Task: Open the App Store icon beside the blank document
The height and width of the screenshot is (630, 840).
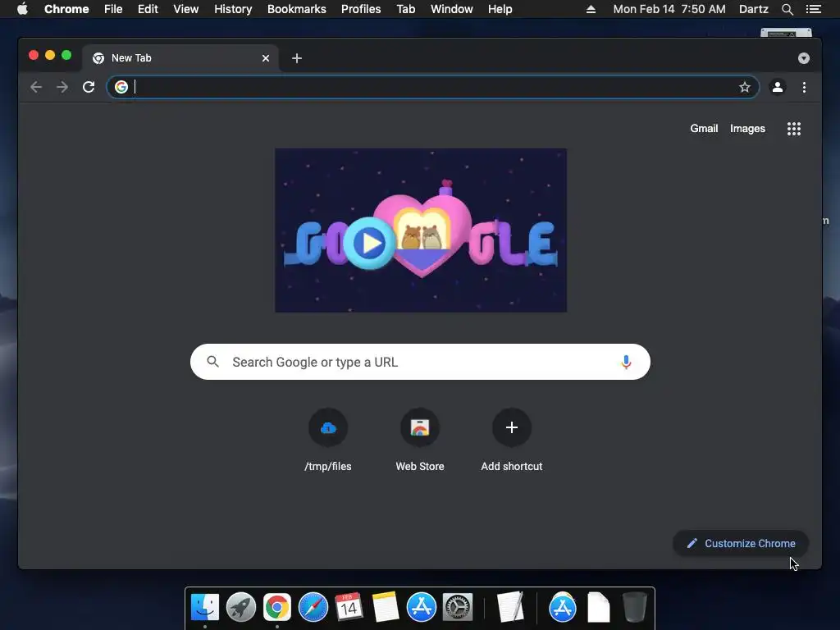Action: 562,607
